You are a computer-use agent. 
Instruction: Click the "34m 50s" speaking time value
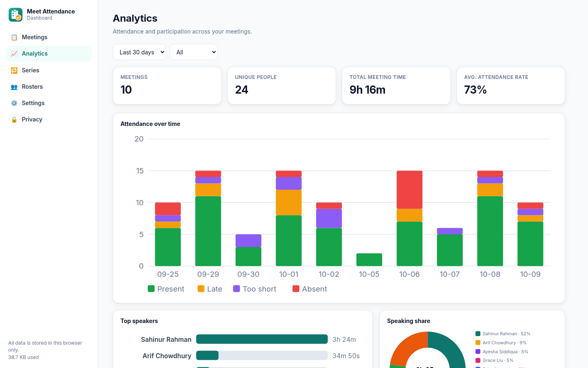(x=346, y=356)
